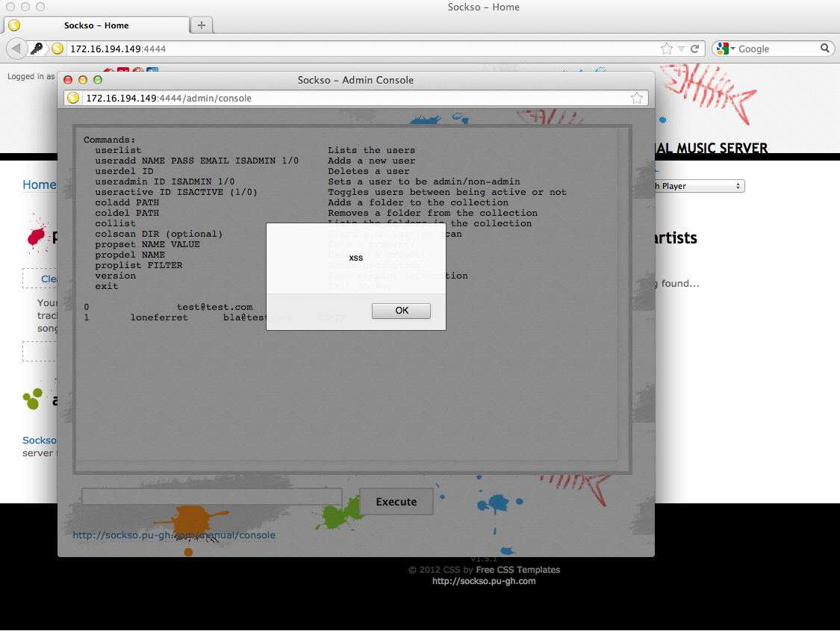840x637 pixels.
Task: Click the "Logged in as" text in Home window
Action: [x=31, y=77]
